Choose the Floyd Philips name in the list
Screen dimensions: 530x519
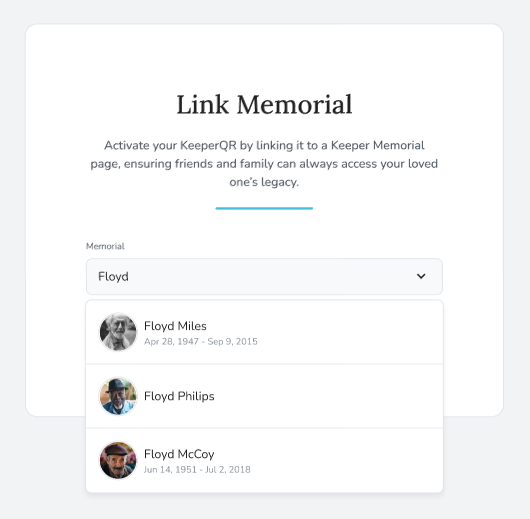[179, 396]
